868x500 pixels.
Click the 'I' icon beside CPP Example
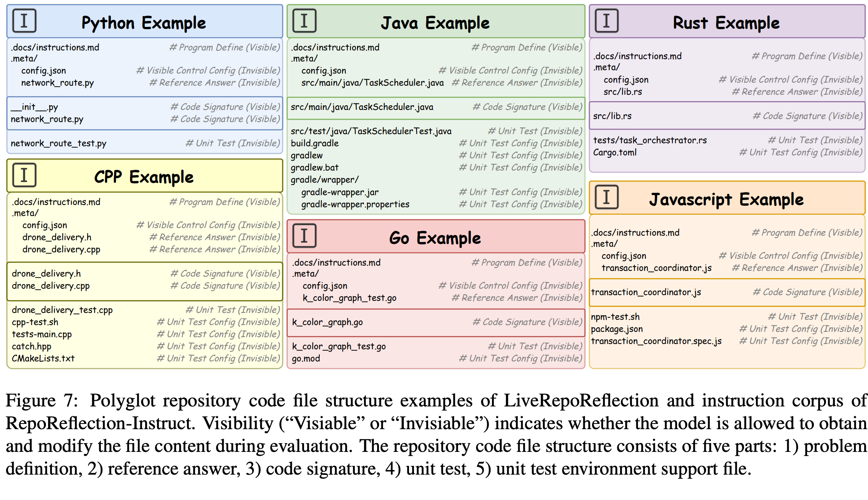[x=24, y=175]
